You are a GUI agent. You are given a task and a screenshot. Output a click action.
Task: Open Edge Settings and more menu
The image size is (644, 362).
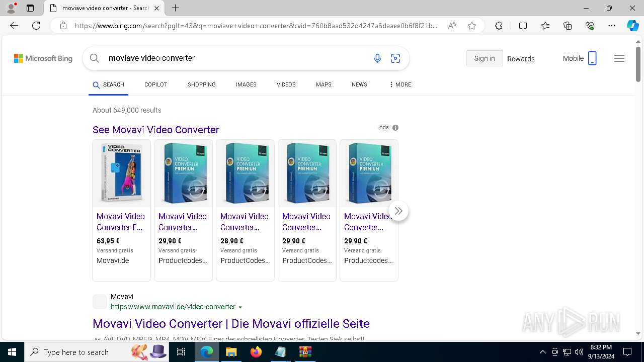click(x=612, y=26)
